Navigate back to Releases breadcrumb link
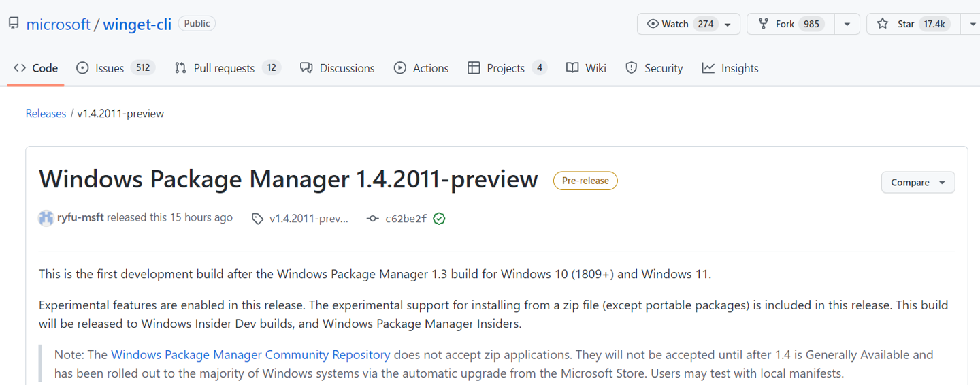This screenshot has height=385, width=980. [46, 114]
